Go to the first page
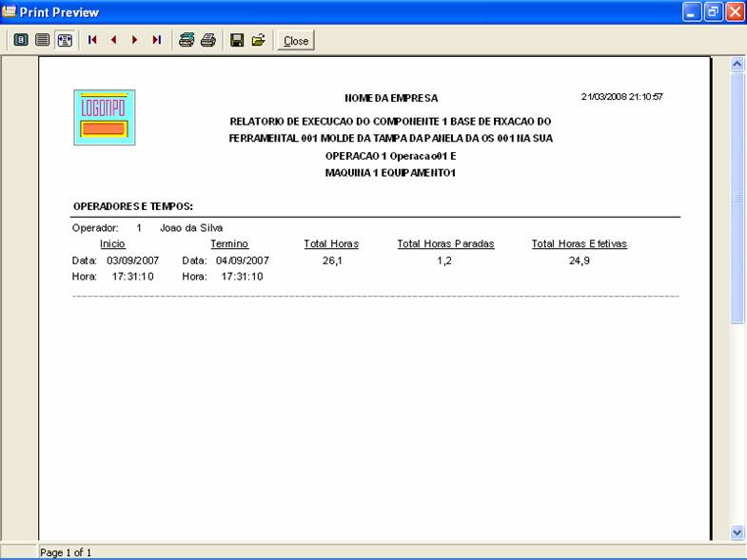747x560 pixels. (92, 40)
